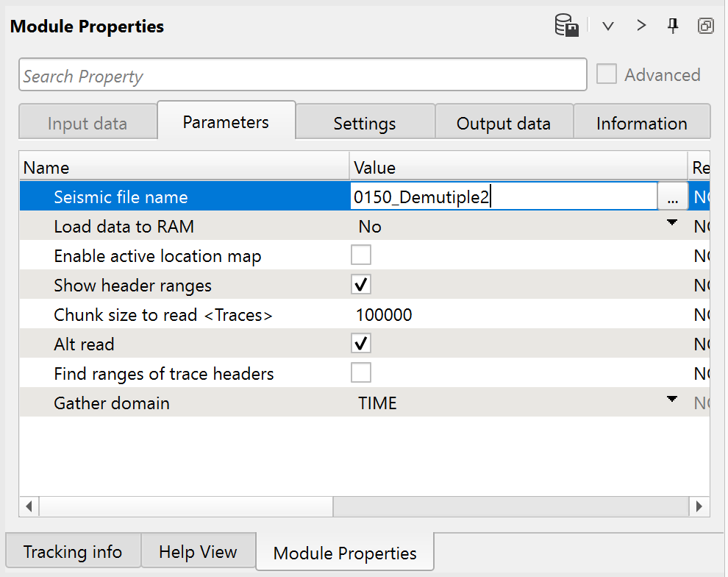Uncheck Show header ranges option
This screenshot has height=577, width=728.
(x=361, y=285)
